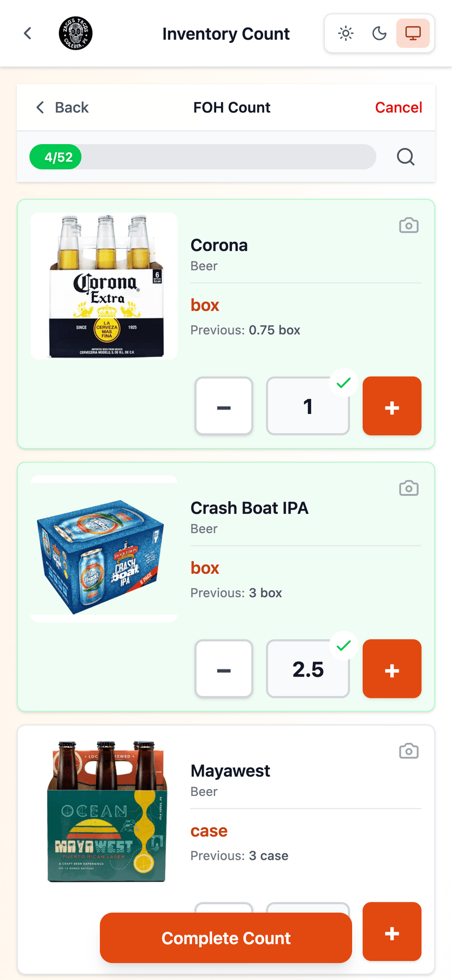Take a photo for Corona
Screen dimensions: 452x980
[x=408, y=225]
